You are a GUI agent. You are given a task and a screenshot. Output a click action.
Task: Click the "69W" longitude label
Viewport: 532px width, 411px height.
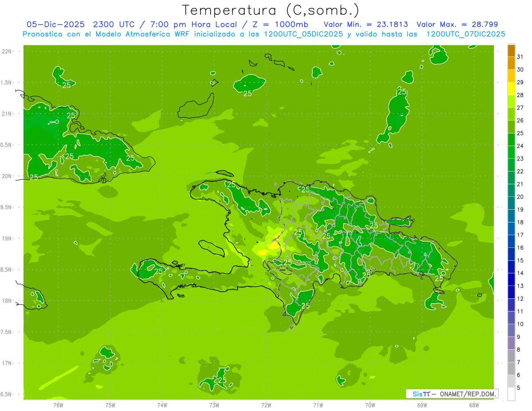coord(422,405)
